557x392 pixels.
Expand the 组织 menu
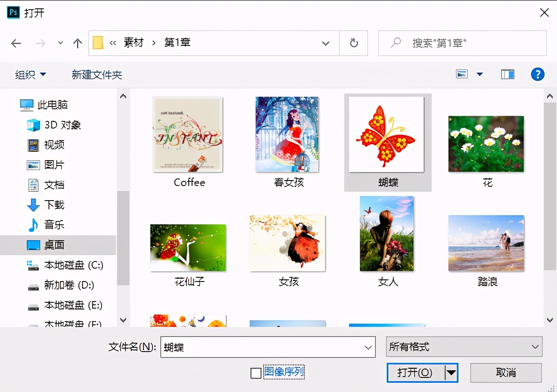(x=30, y=74)
